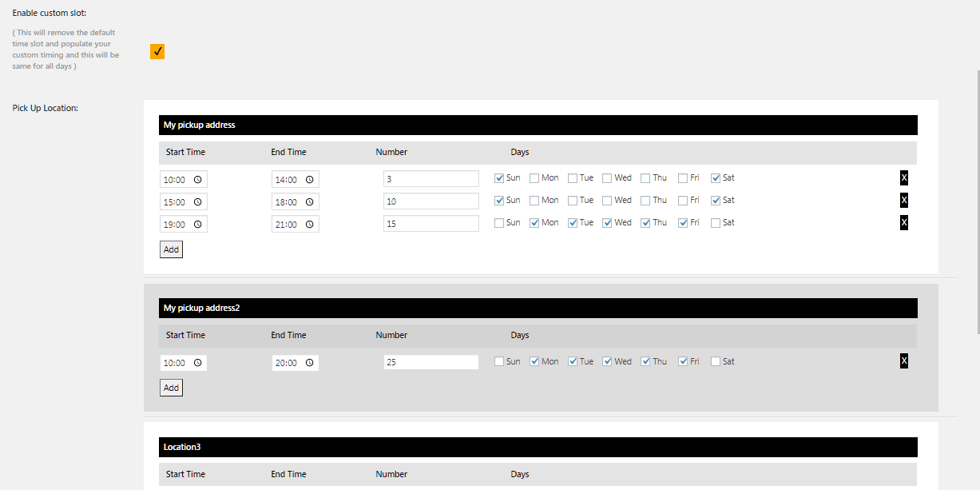Check Thu in the 15:00–18:00 row
This screenshot has height=490, width=980.
[x=645, y=201]
